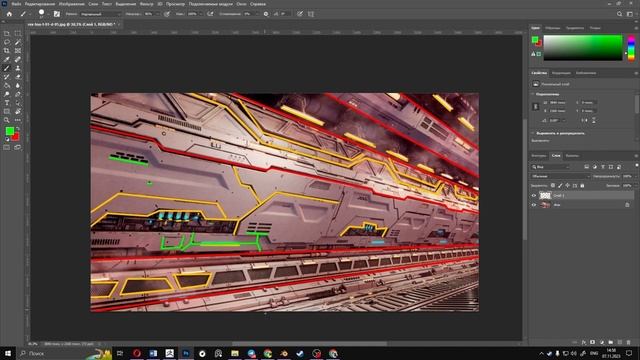
Task: Open the painting mode dropdown in options bar
Action: tap(100, 14)
